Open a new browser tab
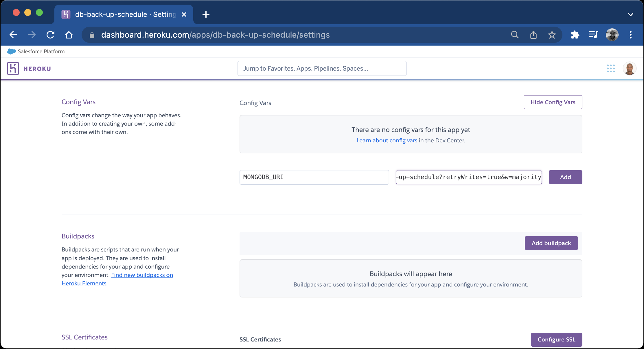Viewport: 644px width, 349px height. (206, 14)
